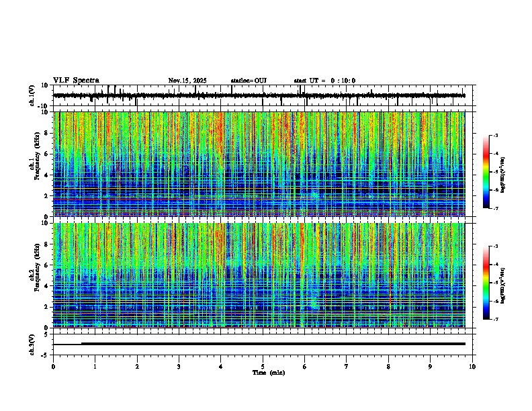Click the 'VLF Spectra' title text
The height and width of the screenshot is (411, 532).
click(76, 81)
